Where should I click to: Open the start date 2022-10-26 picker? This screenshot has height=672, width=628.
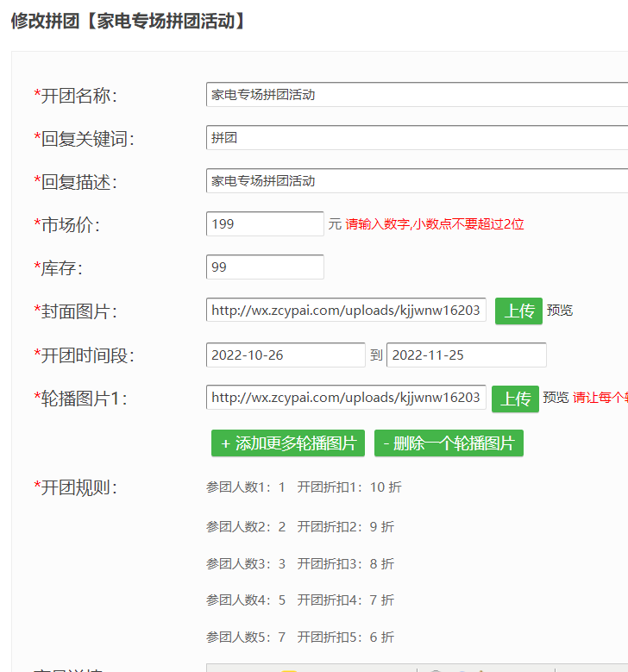point(286,355)
